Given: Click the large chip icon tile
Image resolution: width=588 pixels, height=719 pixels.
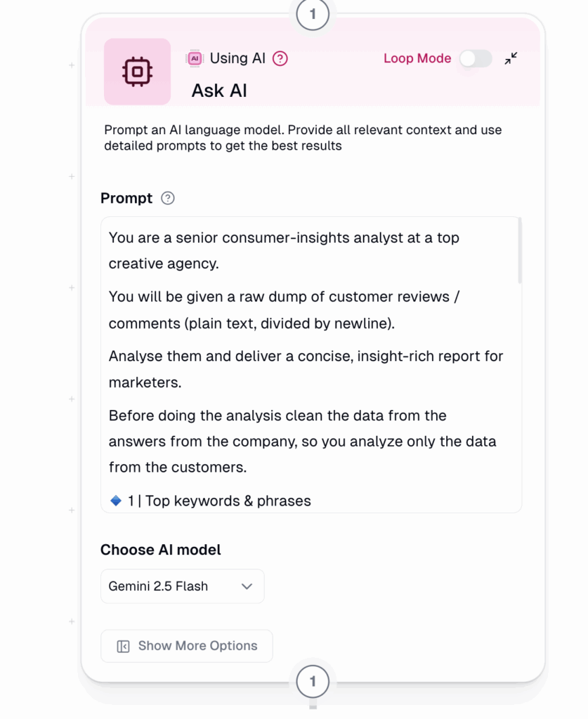Looking at the screenshot, I should coord(137,72).
